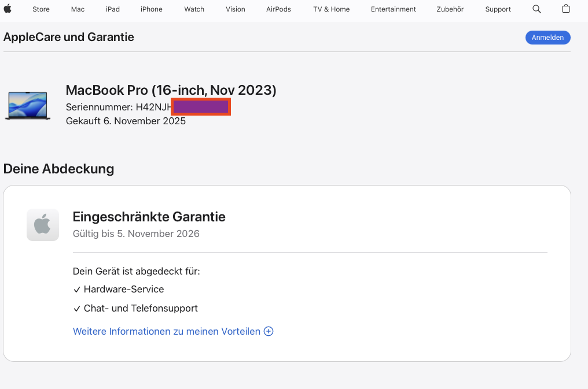588x389 pixels.
Task: Open the Support menu
Action: point(498,9)
